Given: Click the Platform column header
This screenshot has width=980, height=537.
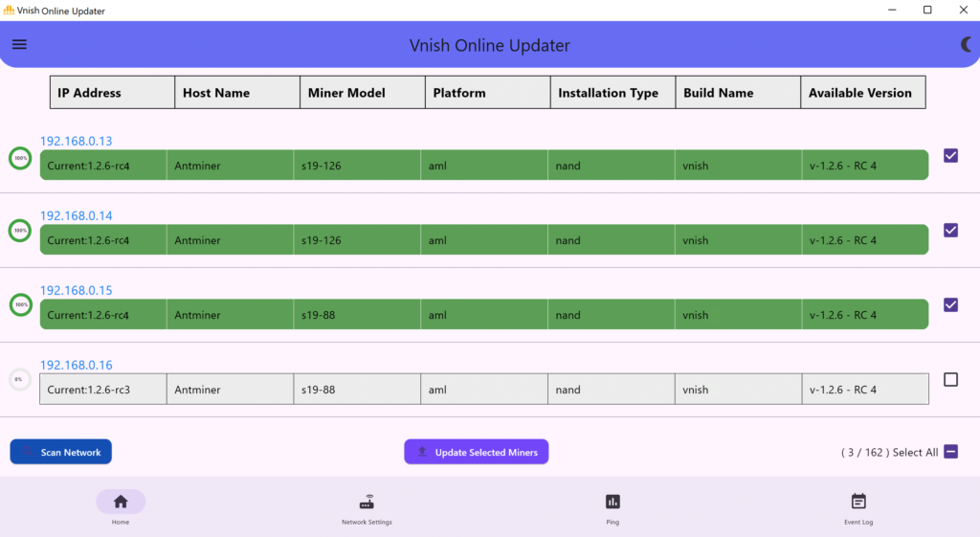Looking at the screenshot, I should coord(487,93).
